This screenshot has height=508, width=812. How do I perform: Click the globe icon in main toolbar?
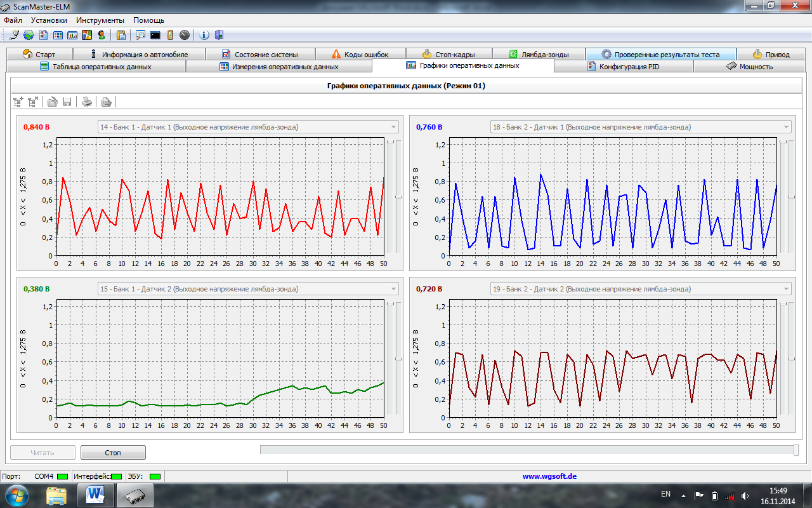pos(29,35)
